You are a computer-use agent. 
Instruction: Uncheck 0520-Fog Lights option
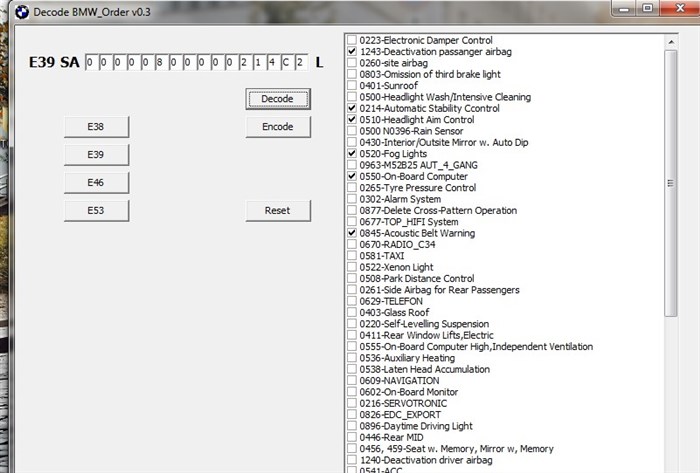coord(352,154)
